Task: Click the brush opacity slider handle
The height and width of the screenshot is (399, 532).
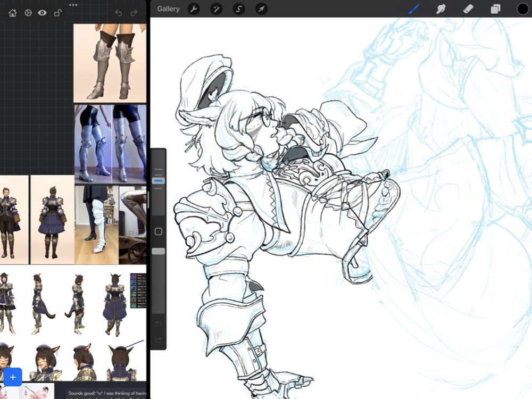Action: 158,251
